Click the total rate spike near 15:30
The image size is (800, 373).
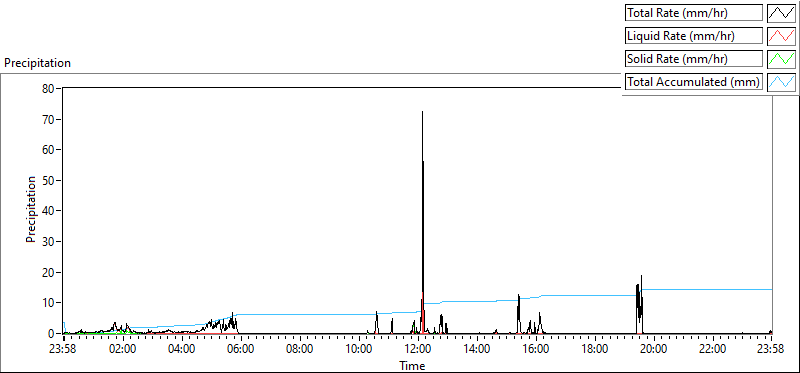tap(518, 313)
